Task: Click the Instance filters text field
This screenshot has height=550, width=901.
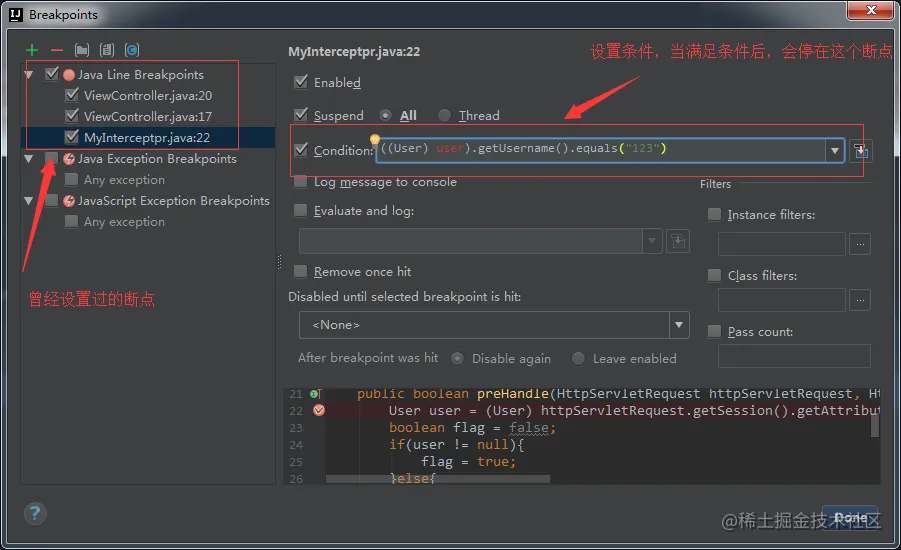Action: (x=781, y=244)
